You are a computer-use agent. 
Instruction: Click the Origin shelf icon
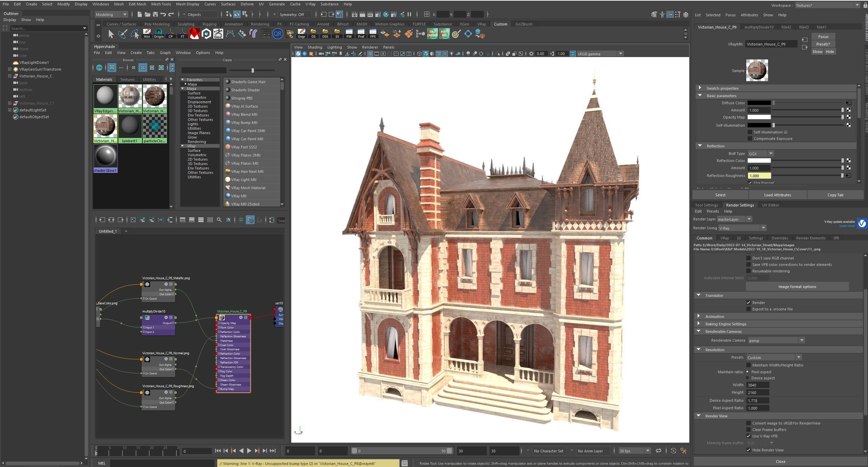coord(158,34)
